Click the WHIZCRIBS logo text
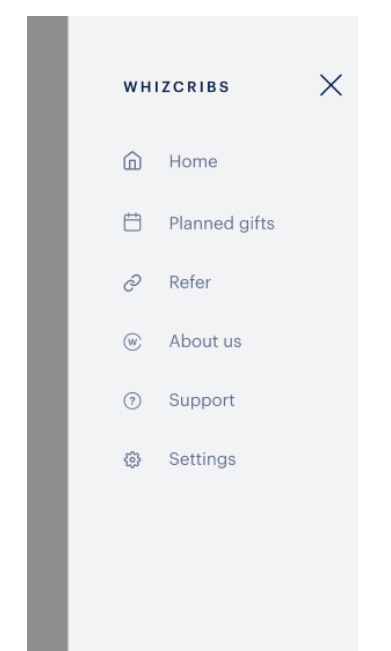Image resolution: width=391 pixels, height=651 pixels. point(176,87)
